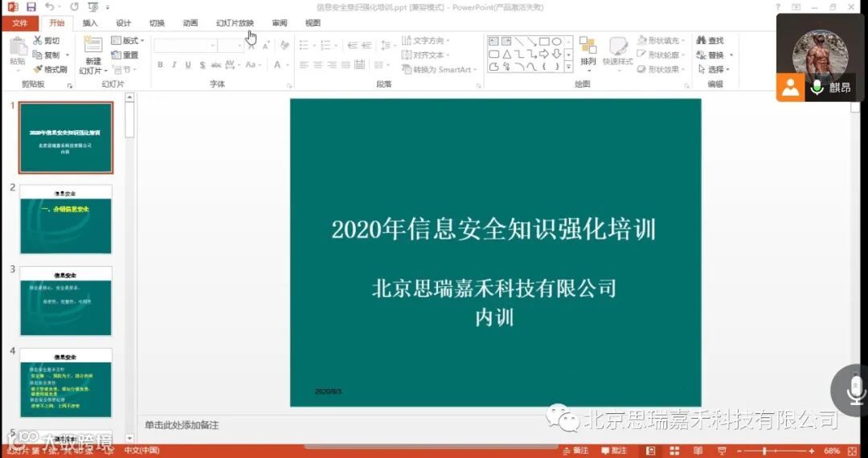Click Convert to SmartArt button
Screen dimensions: 868x458
440,70
